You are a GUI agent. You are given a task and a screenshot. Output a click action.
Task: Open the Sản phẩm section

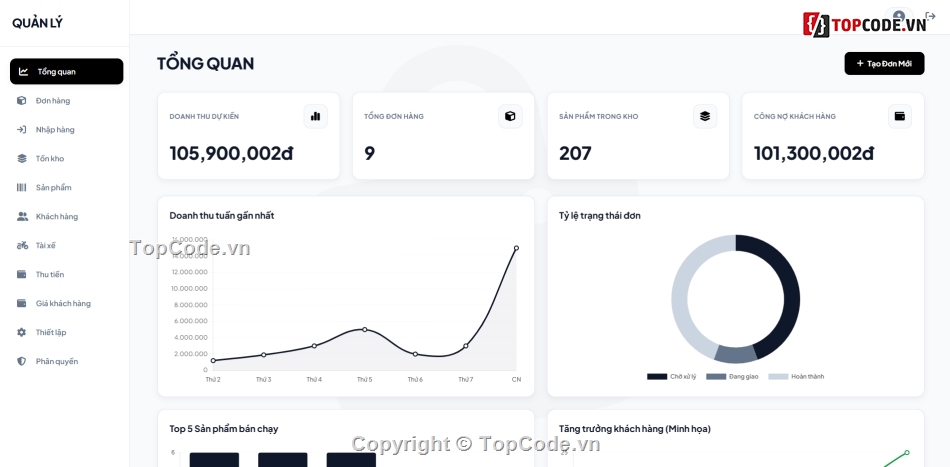[67, 188]
